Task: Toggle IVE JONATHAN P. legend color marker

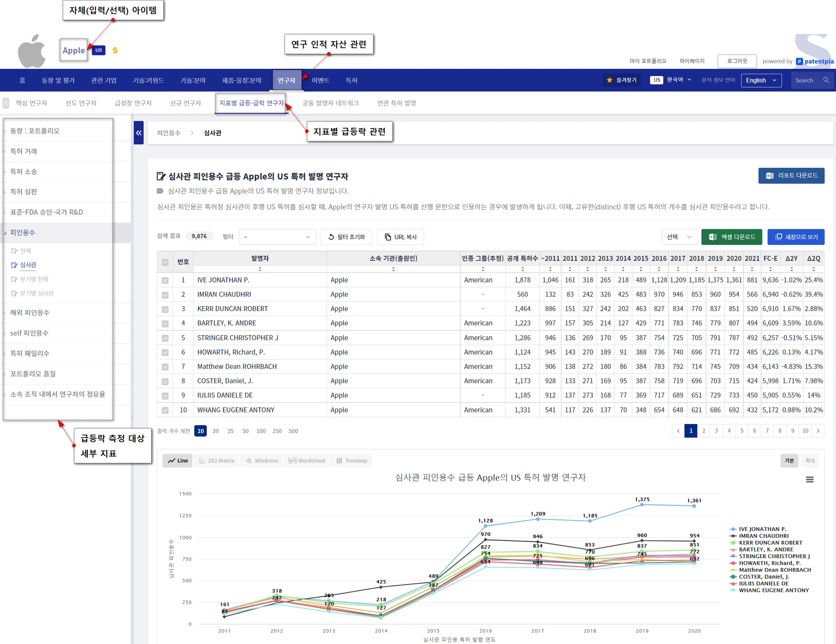Action: pos(733,529)
